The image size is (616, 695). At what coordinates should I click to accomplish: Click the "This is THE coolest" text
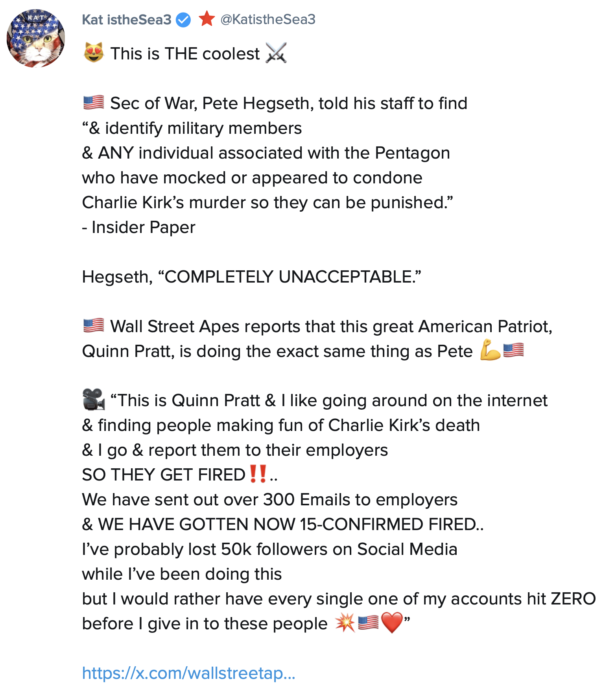click(185, 54)
